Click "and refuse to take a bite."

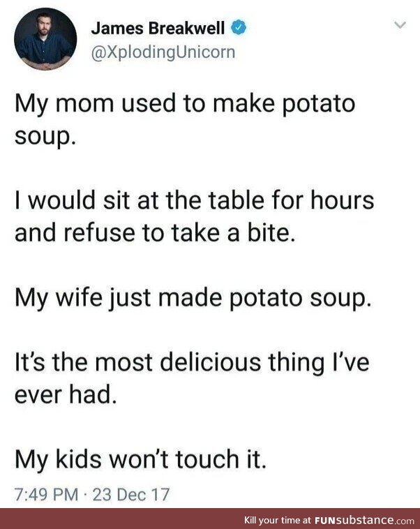(156, 232)
